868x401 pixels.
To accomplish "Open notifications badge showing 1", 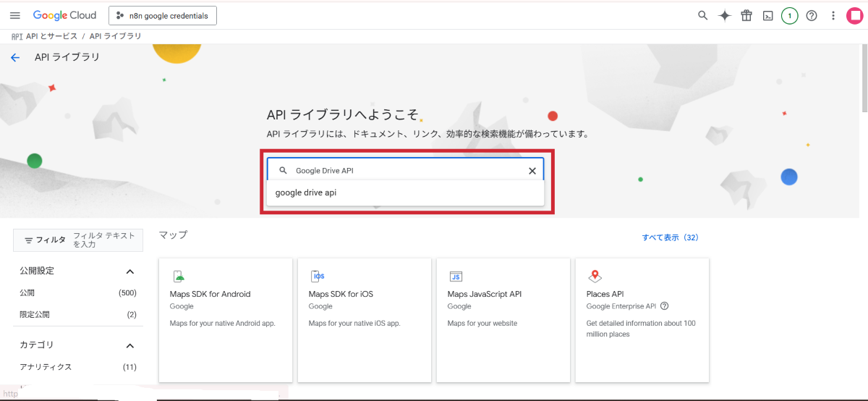I will 789,15.
